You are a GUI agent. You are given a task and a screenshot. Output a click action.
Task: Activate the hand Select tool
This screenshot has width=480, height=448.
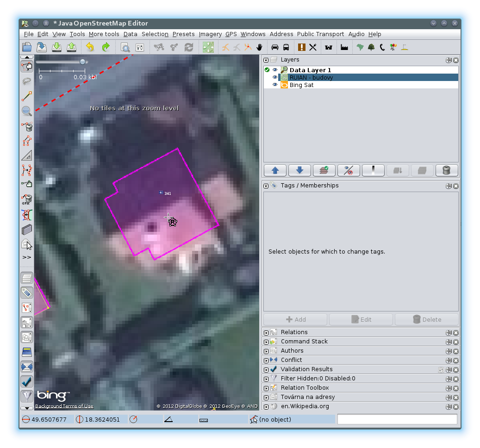[x=27, y=66]
